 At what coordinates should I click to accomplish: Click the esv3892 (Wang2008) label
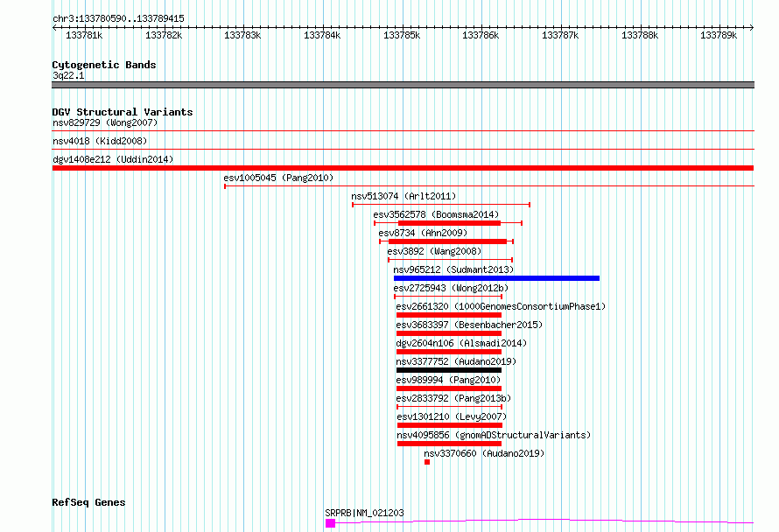coord(434,251)
